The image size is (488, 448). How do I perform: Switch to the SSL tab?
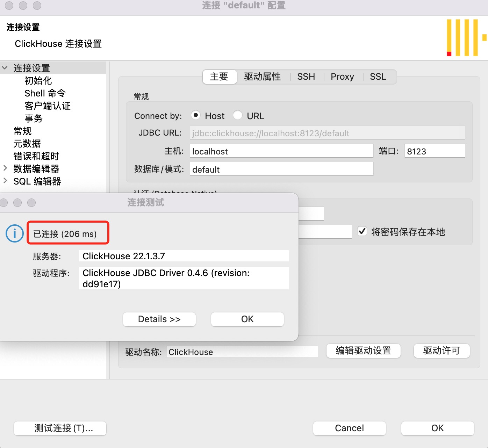click(378, 77)
